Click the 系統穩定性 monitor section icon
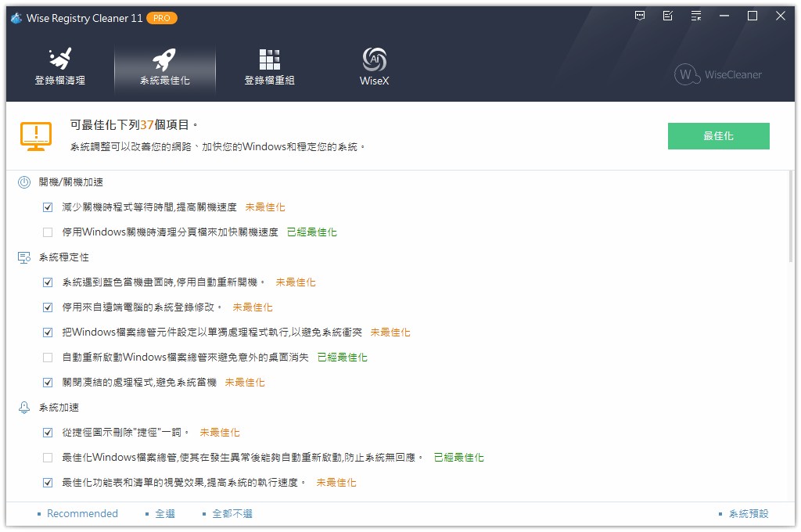Image resolution: width=801 pixels, height=532 pixels. point(24,257)
